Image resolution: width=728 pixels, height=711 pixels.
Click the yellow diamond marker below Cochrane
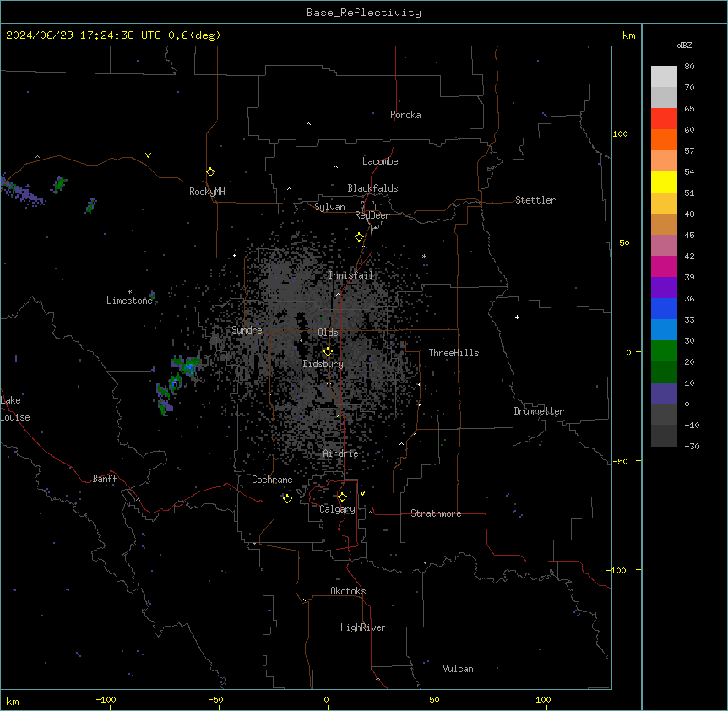287,498
